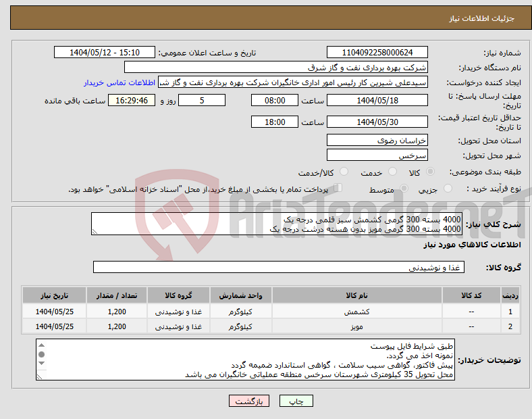Click the کیلوگرم unit in کشمش row

click(240, 312)
